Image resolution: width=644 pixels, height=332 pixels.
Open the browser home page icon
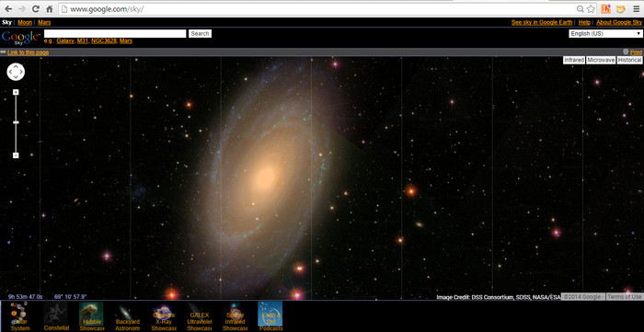point(50,9)
